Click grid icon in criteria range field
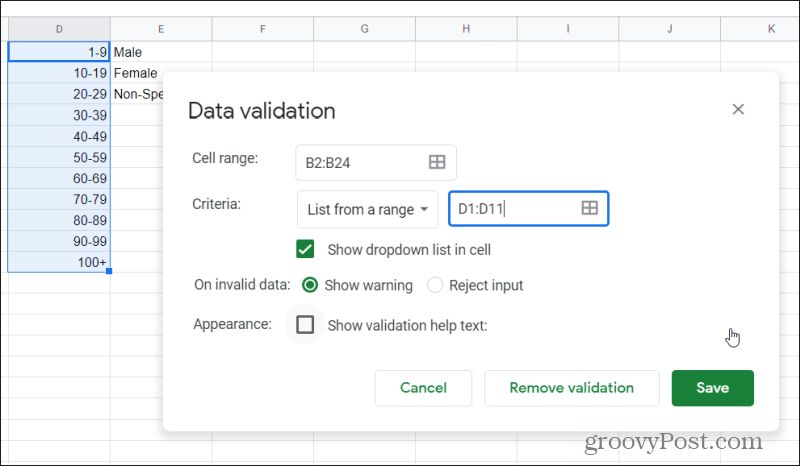The image size is (800, 466). [x=590, y=208]
